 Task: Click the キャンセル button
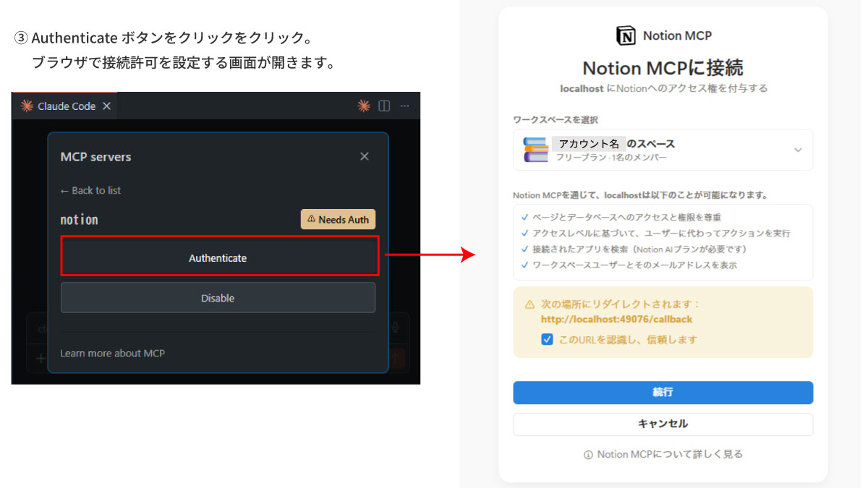pos(663,424)
